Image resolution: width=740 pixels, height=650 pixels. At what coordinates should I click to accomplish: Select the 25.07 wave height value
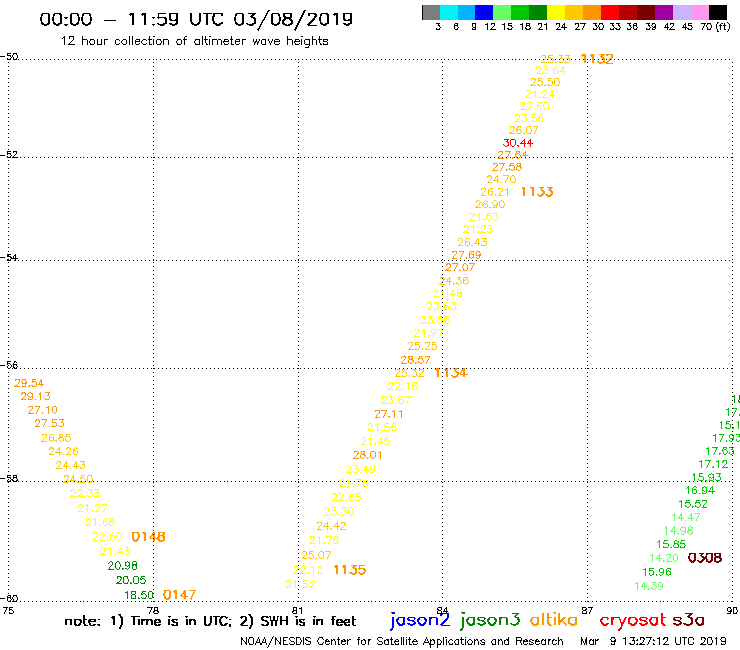[317, 555]
